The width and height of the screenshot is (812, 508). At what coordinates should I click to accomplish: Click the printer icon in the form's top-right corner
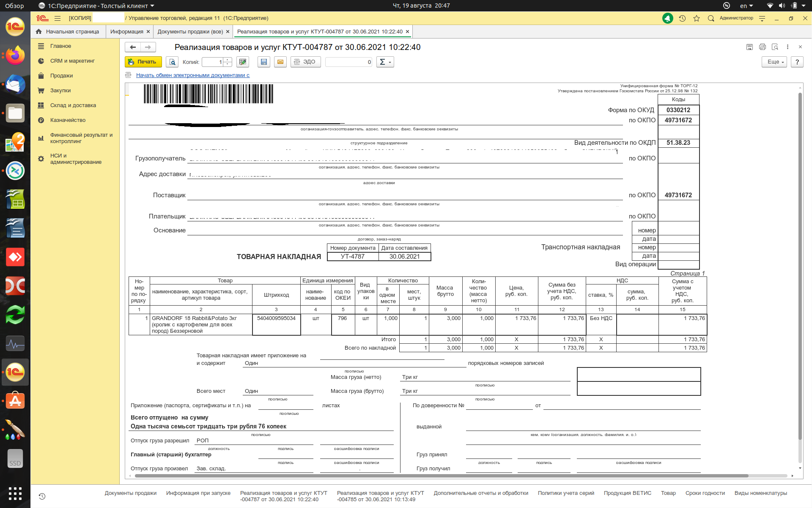pyautogui.click(x=762, y=47)
